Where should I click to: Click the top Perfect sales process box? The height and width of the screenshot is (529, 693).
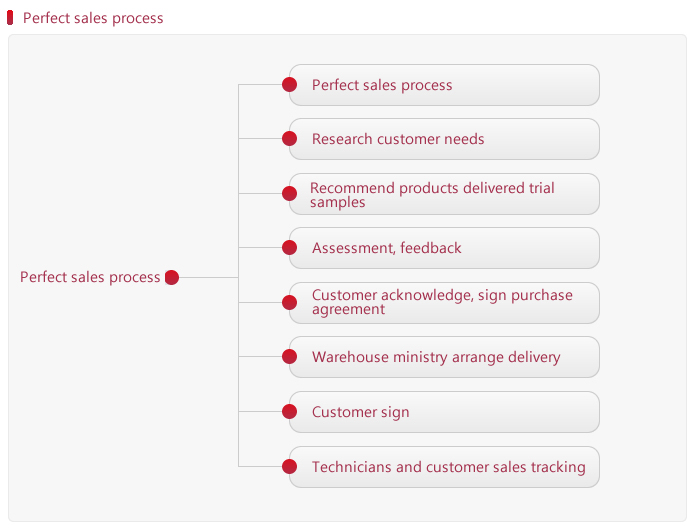click(x=444, y=85)
